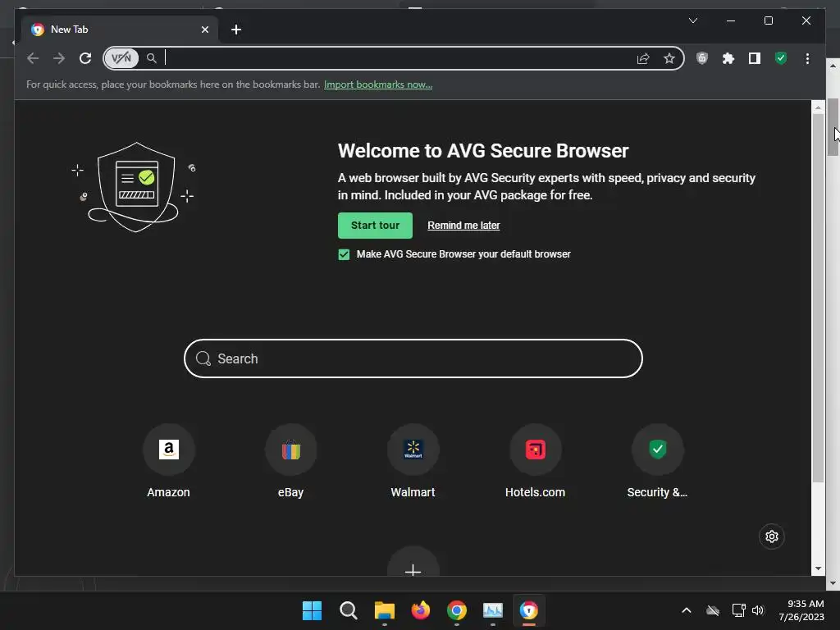Show hidden system tray icons

(687, 610)
